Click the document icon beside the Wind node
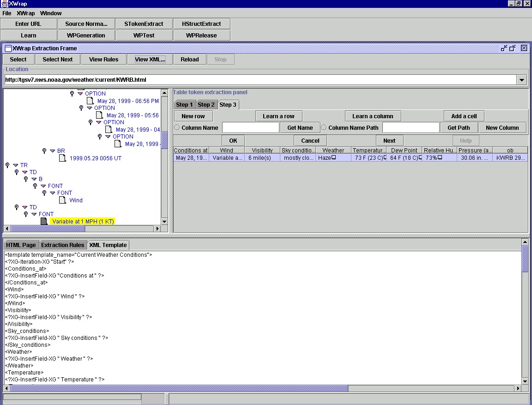The image size is (532, 405). (x=62, y=200)
